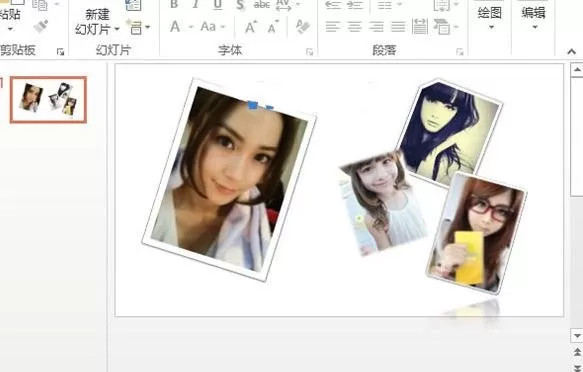Align text to the right

(x=376, y=27)
